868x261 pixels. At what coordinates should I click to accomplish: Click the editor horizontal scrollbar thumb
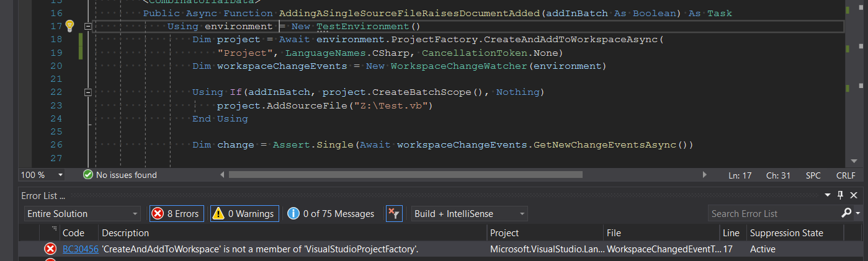(406, 175)
